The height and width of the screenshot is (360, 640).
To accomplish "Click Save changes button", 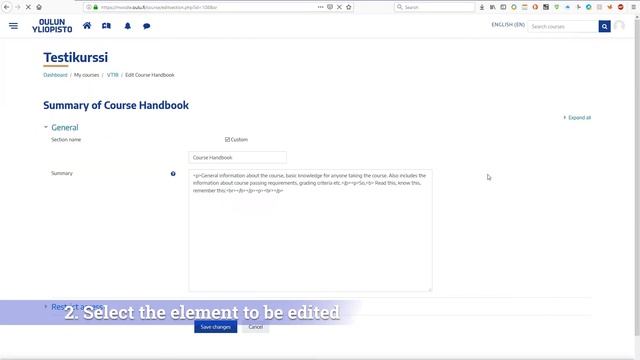I will [x=216, y=327].
